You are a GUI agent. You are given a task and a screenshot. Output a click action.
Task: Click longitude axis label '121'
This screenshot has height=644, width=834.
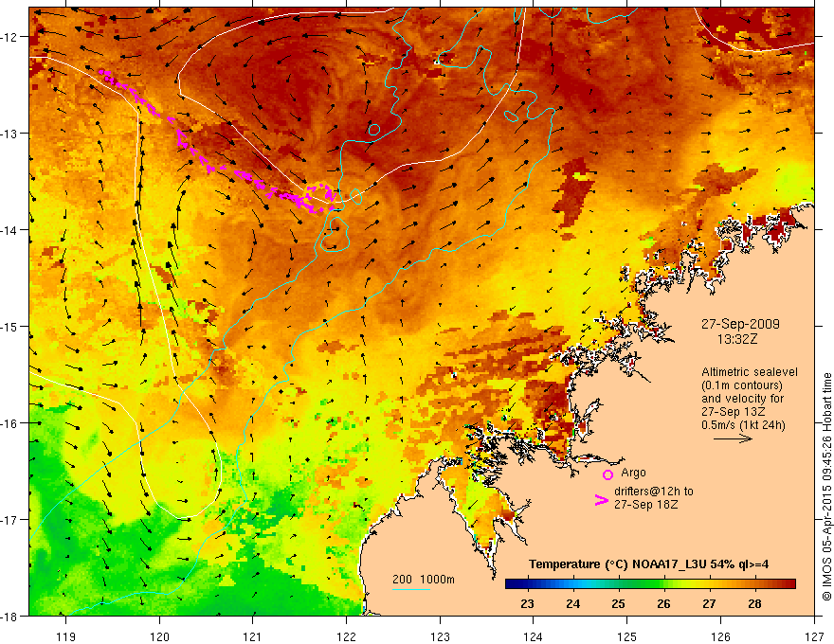253,636
